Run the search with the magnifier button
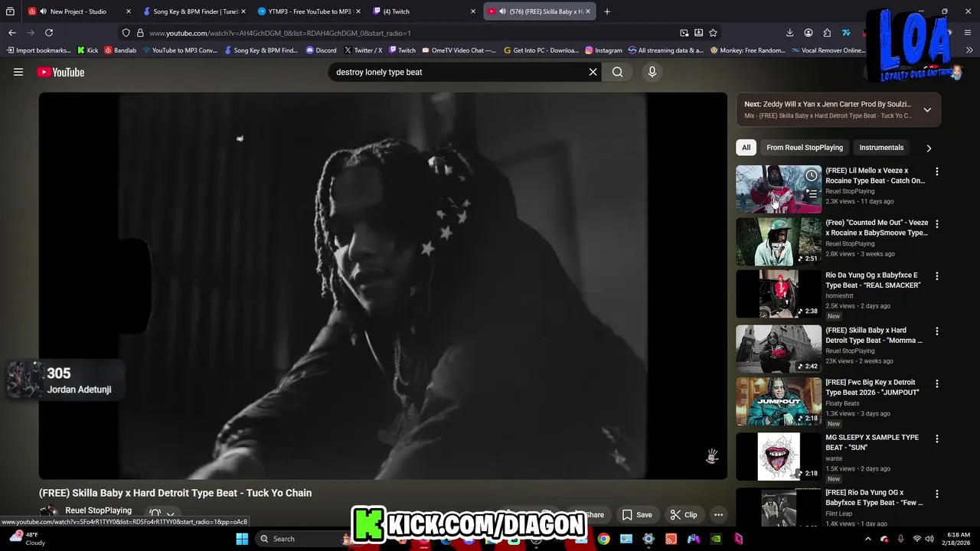Image resolution: width=980 pixels, height=551 pixels. [x=617, y=72]
